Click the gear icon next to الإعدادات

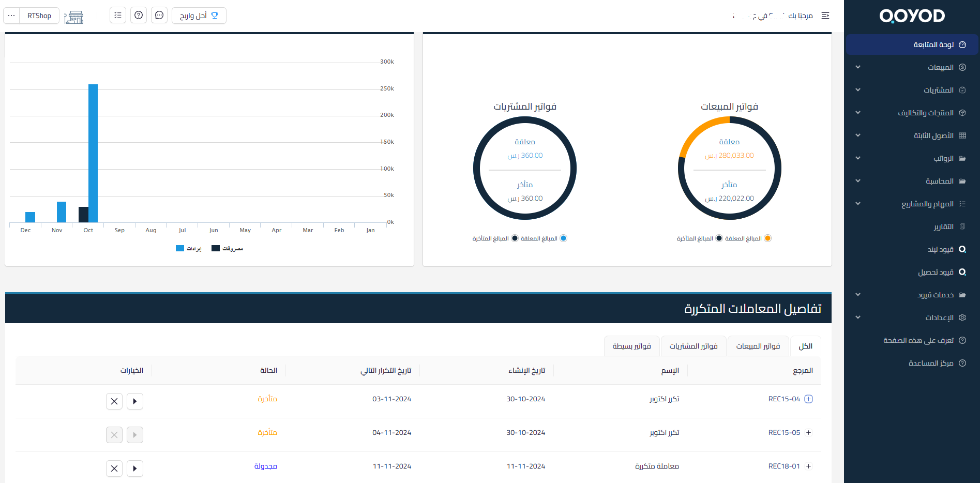click(962, 318)
